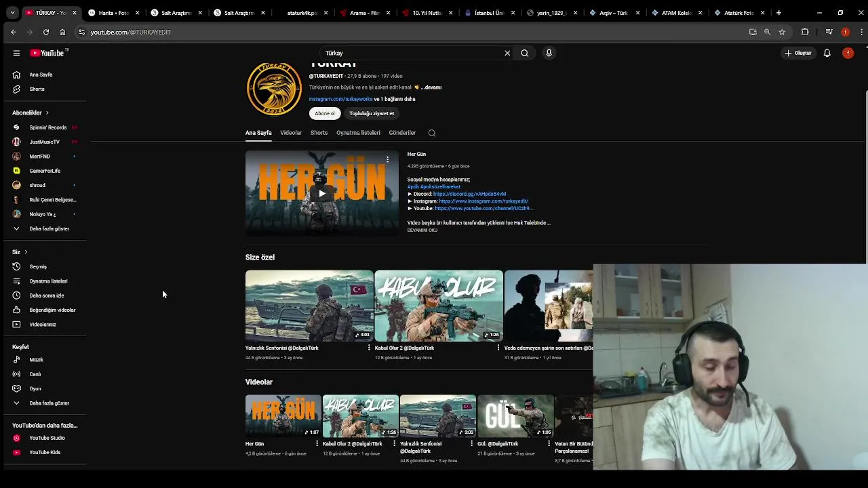The image size is (868, 488).
Task: Select Ana Sayfa channel tab
Action: [x=258, y=133]
